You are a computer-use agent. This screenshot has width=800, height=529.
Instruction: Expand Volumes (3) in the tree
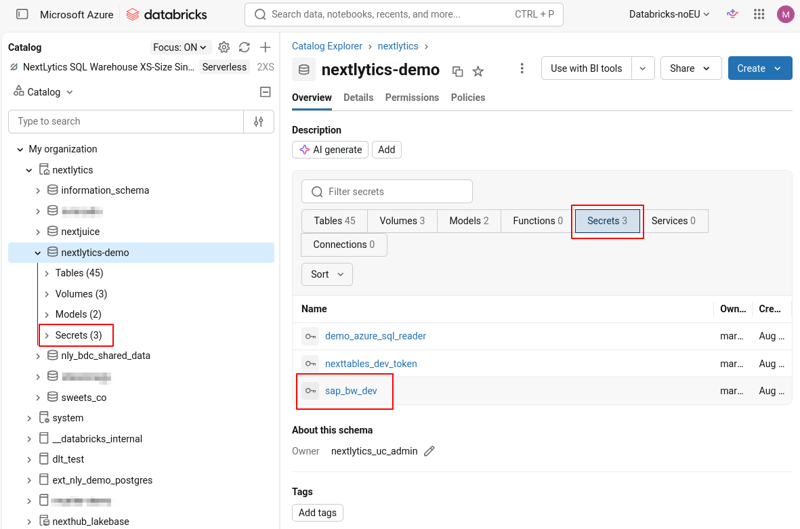[46, 294]
